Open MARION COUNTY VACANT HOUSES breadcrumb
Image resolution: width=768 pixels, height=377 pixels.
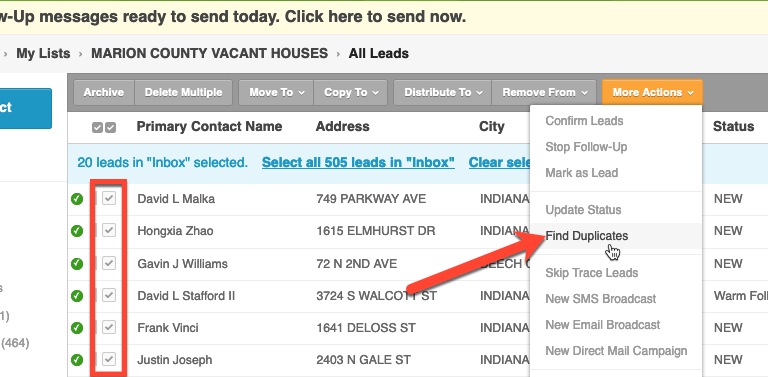point(210,53)
